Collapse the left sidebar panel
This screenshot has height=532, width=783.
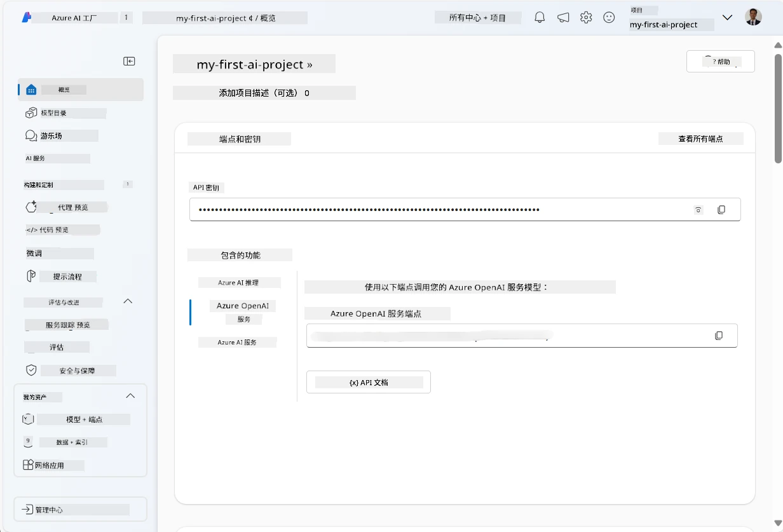point(129,61)
